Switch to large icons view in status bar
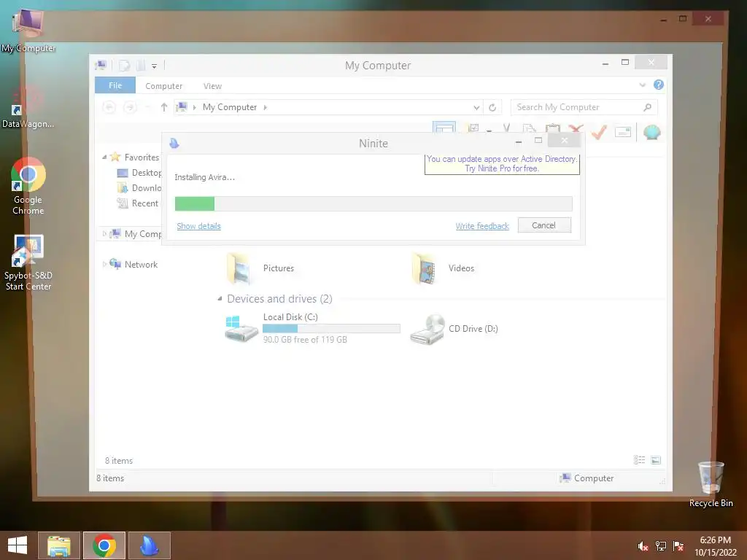Screen dimensions: 747x560 pos(656,460)
